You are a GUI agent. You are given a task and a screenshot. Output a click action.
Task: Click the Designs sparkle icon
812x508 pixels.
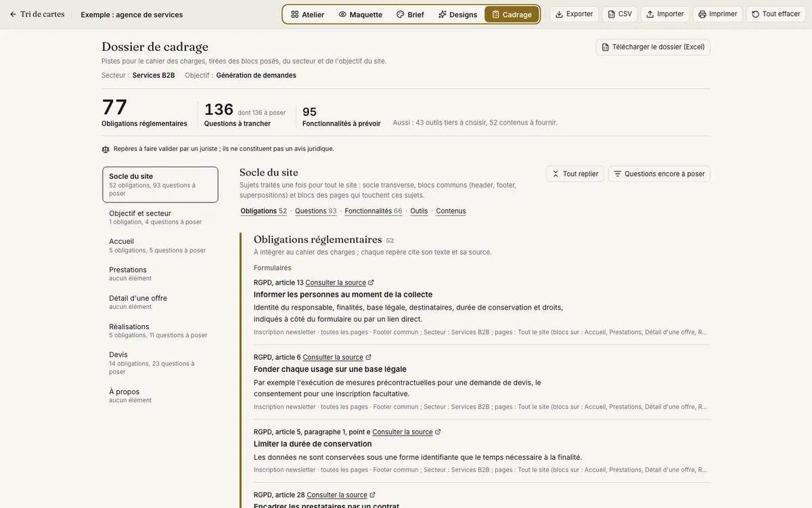pos(443,14)
